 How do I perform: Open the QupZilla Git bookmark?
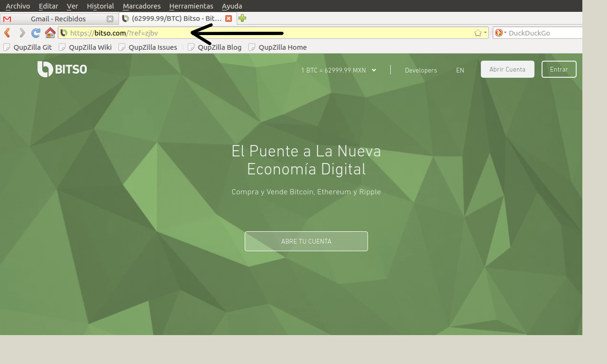[28, 47]
